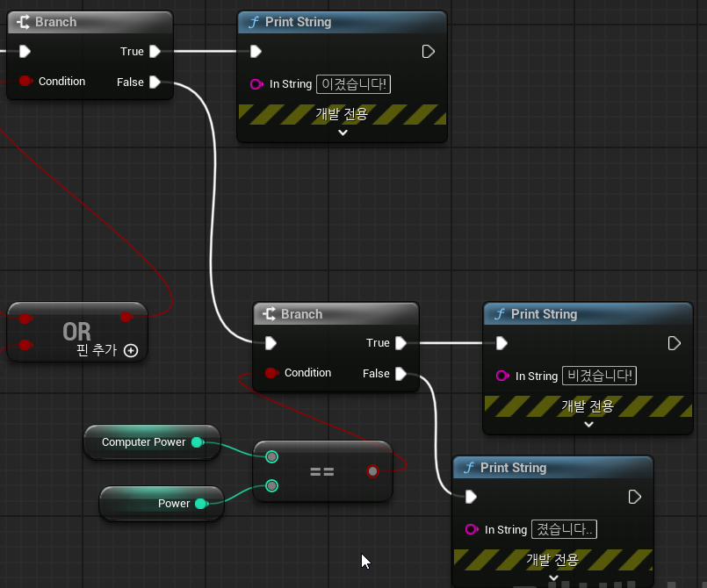
Task: Click the lower Branch node's execution input pin
Action: coord(271,343)
